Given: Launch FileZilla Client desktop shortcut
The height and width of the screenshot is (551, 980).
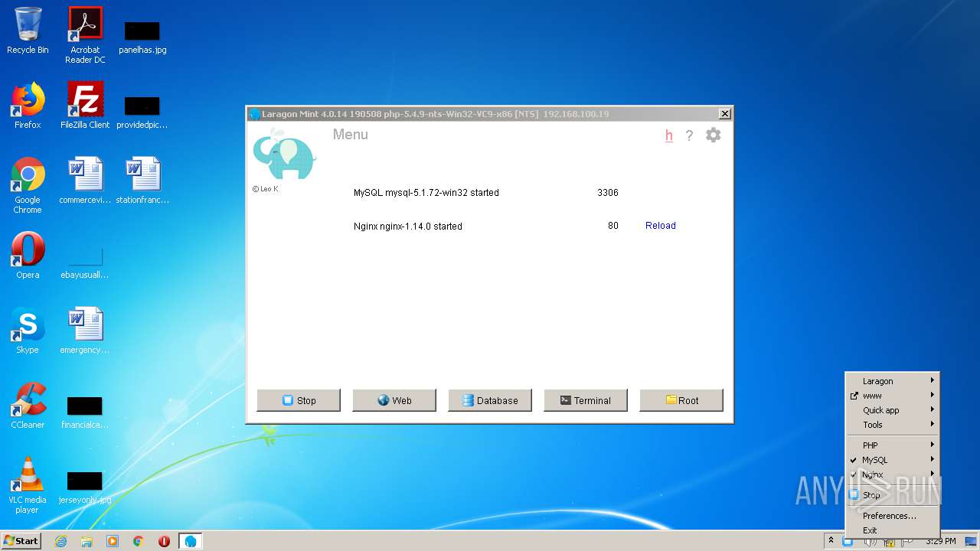Looking at the screenshot, I should pyautogui.click(x=85, y=106).
